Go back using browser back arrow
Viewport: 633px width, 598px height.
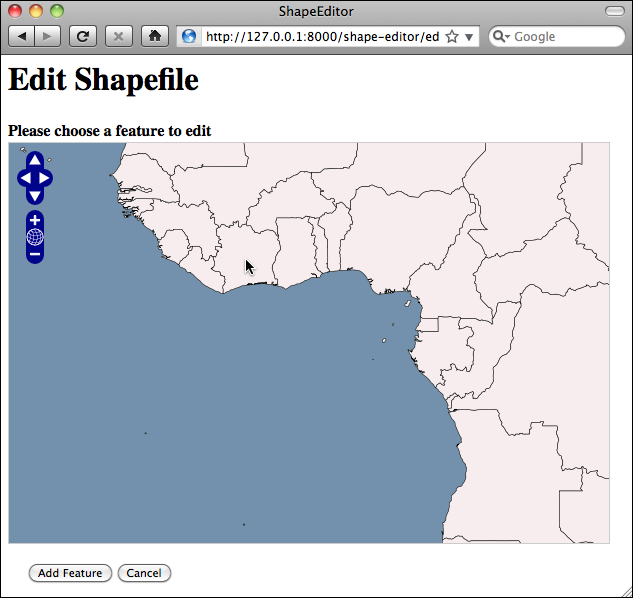(21, 37)
